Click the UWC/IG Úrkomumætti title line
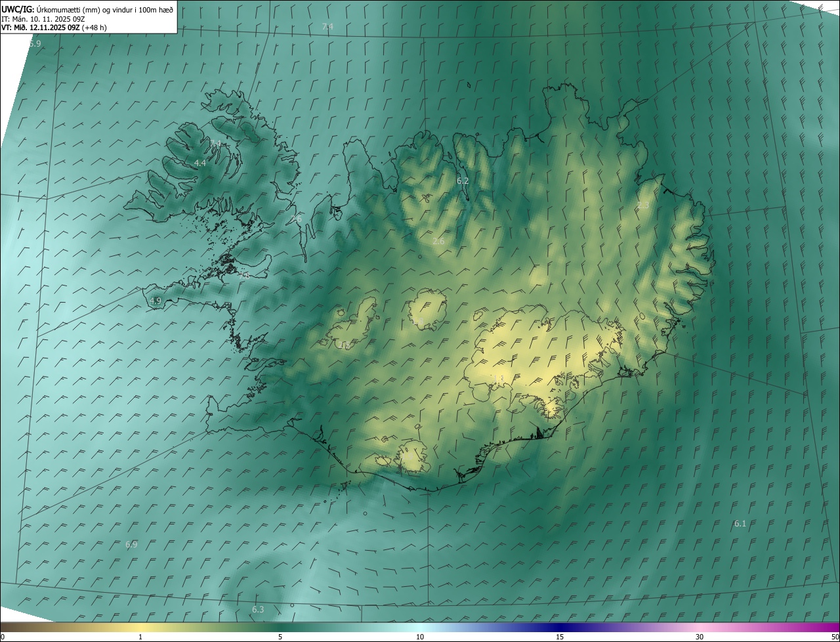Screen dimensions: 840x642 (87, 9)
